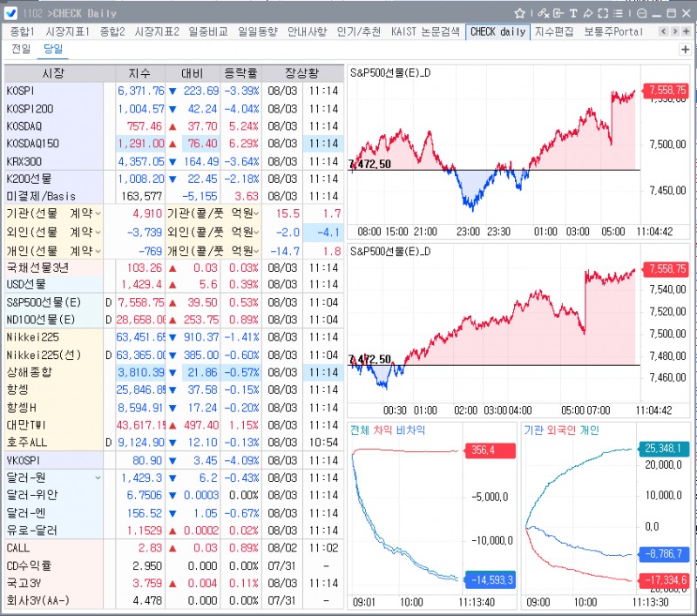Open the 시장지표1 tab
Image resolution: width=697 pixels, height=616 pixels.
[x=68, y=31]
